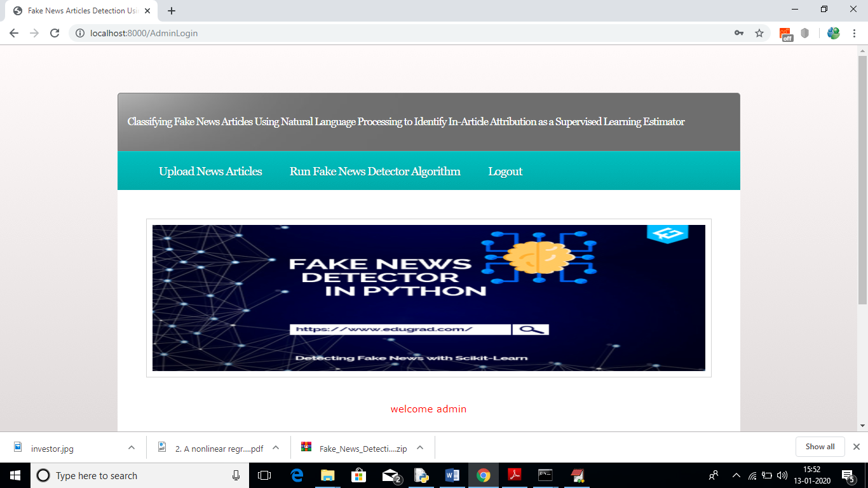Switch to Adobe Acrobat Reader in the taskbar
868x488 pixels.
[x=514, y=475]
